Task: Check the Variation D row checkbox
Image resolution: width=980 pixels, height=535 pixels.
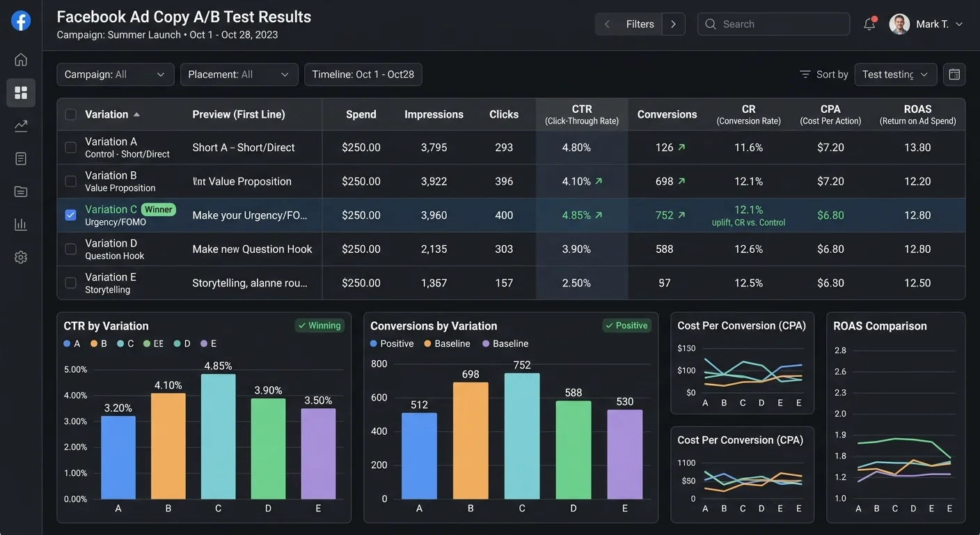Action: click(70, 249)
